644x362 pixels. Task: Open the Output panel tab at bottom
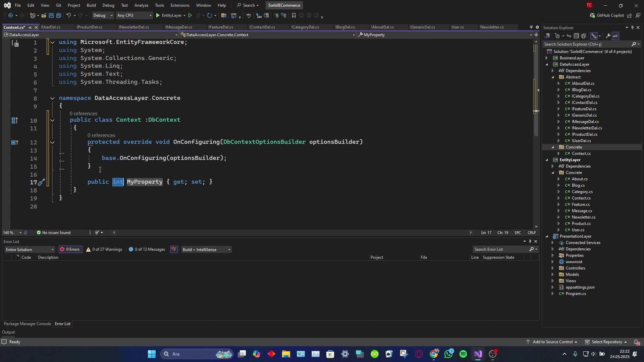[x=8, y=332]
